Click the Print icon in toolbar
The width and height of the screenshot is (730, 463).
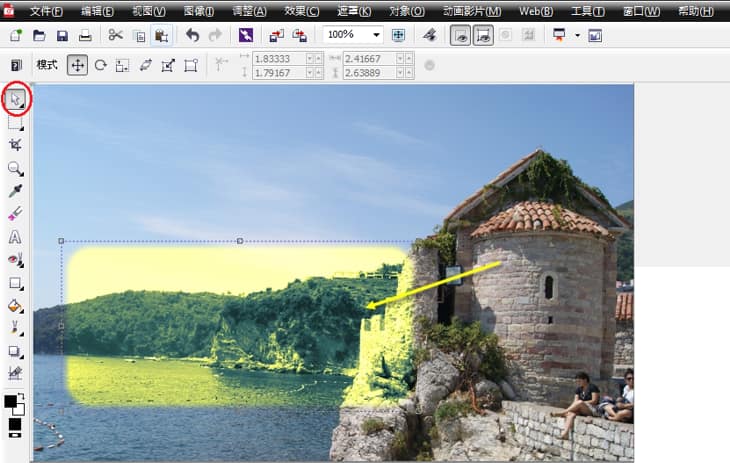coord(85,35)
